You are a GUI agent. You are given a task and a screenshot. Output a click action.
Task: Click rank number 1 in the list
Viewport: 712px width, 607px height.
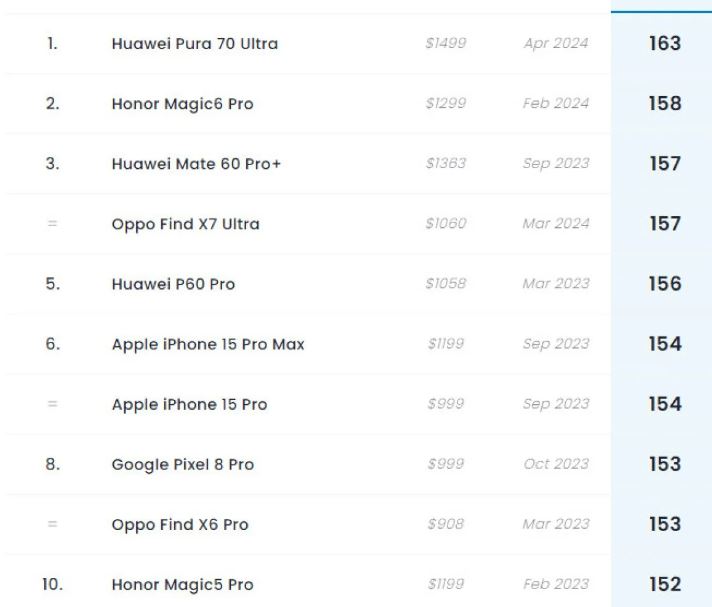(x=52, y=44)
